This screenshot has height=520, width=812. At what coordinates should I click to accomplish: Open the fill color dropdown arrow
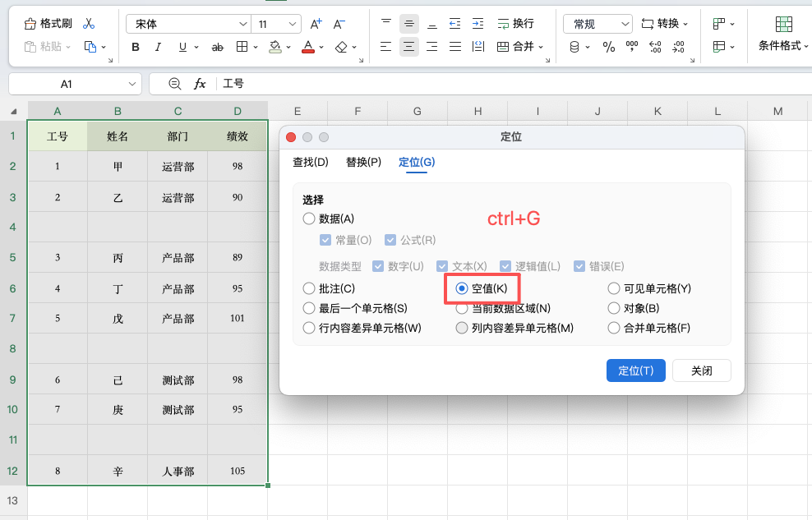click(x=288, y=47)
